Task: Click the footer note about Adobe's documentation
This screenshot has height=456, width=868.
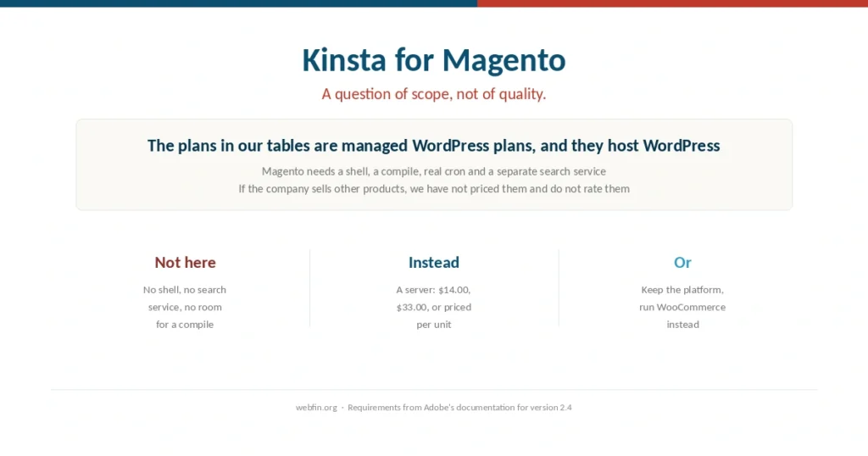Action: click(x=459, y=408)
